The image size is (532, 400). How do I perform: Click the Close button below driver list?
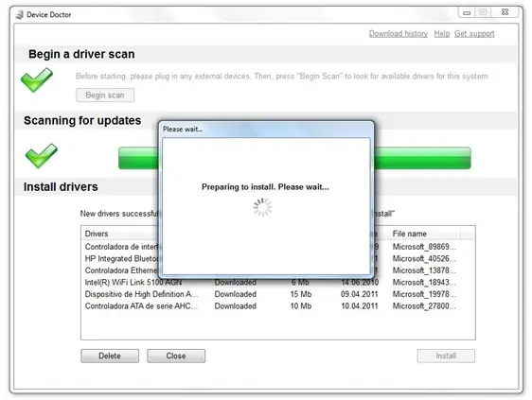[176, 356]
